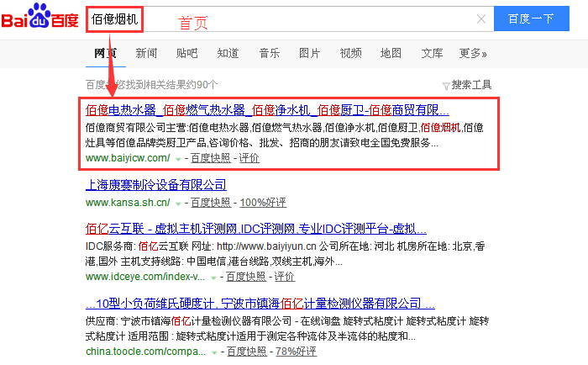Click the search field containing 佰億烟机

pos(290,19)
